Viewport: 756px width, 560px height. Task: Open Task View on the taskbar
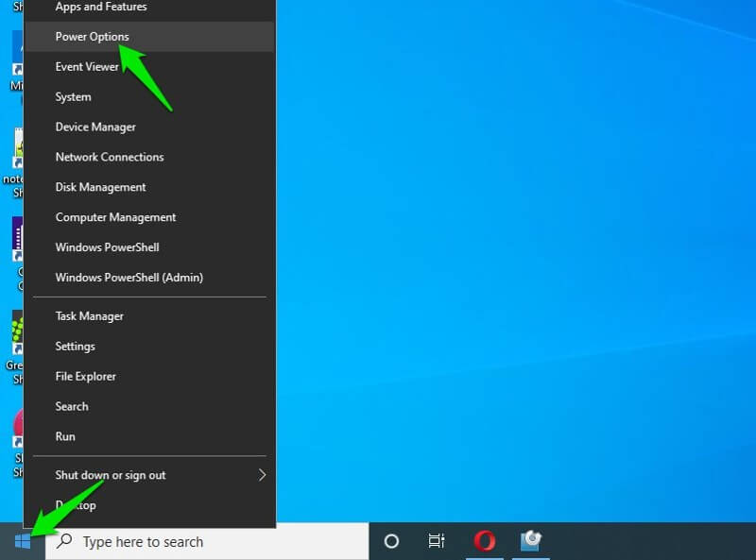coord(437,541)
